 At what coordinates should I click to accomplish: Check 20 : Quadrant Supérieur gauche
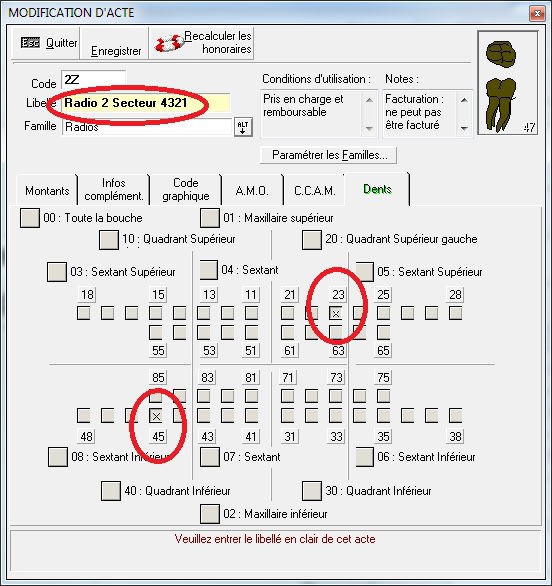tap(312, 240)
